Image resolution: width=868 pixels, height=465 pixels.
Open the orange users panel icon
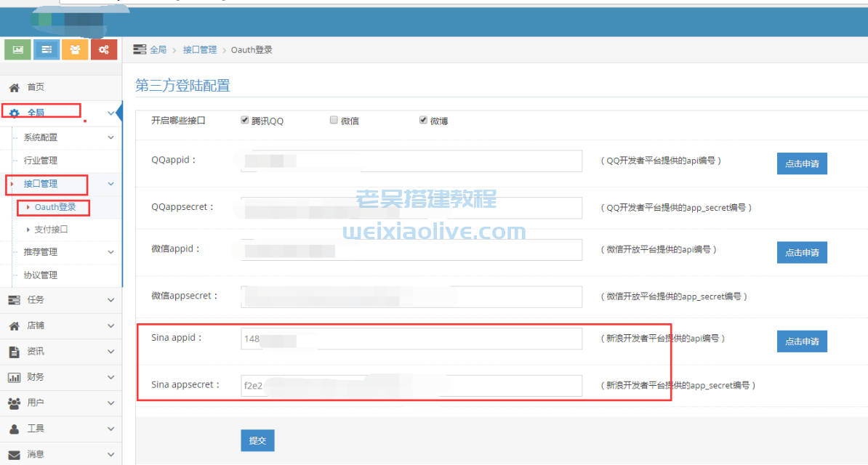click(x=75, y=49)
